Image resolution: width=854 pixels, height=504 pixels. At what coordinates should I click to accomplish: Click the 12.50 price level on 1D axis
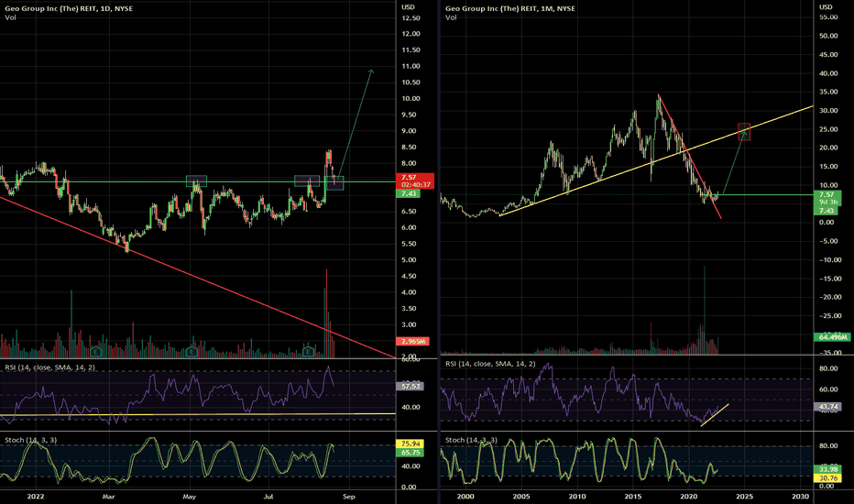tap(411, 18)
